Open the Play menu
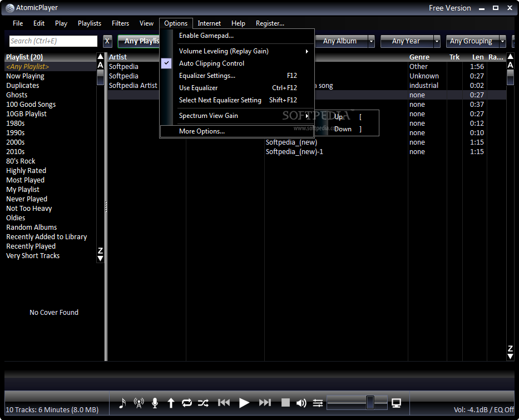 click(x=61, y=23)
